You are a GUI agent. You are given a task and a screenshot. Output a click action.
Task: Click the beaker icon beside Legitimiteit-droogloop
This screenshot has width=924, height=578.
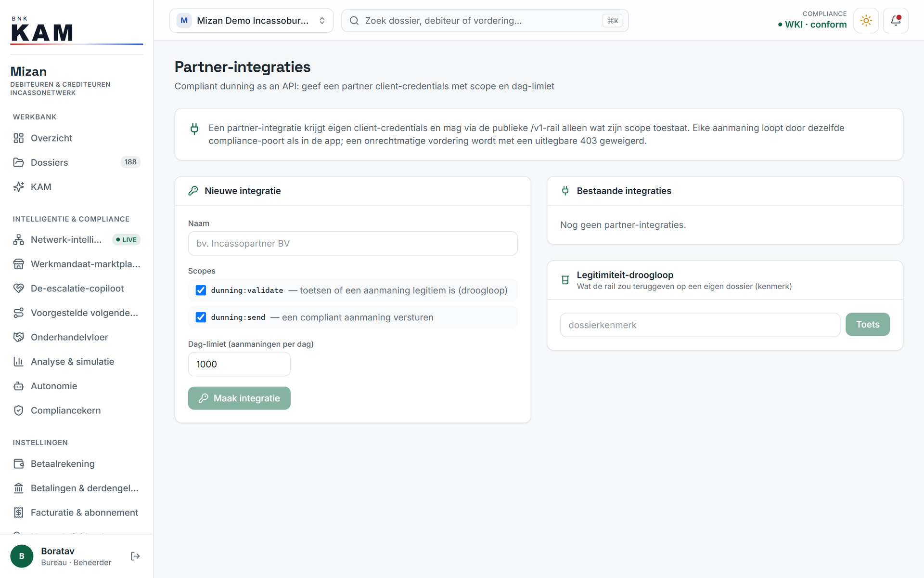point(565,280)
